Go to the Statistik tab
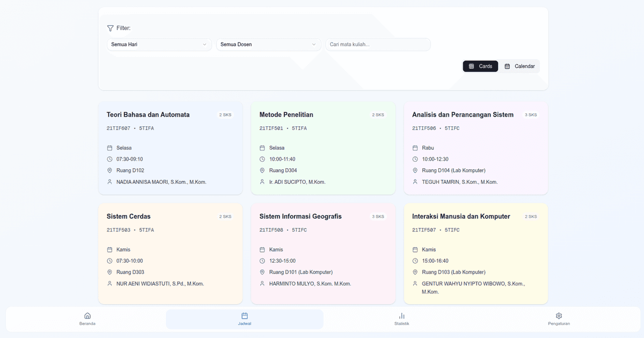The image size is (644, 338). point(401,319)
